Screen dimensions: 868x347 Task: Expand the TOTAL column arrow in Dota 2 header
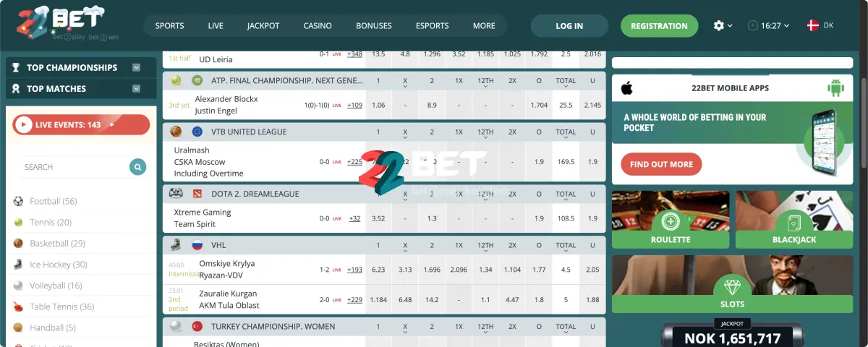(x=566, y=198)
